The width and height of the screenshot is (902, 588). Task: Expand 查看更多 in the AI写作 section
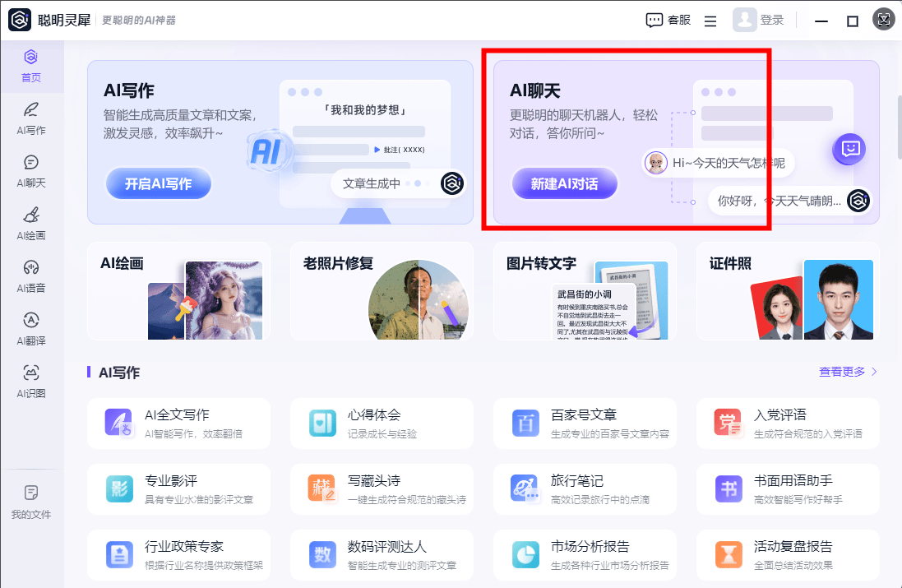848,372
